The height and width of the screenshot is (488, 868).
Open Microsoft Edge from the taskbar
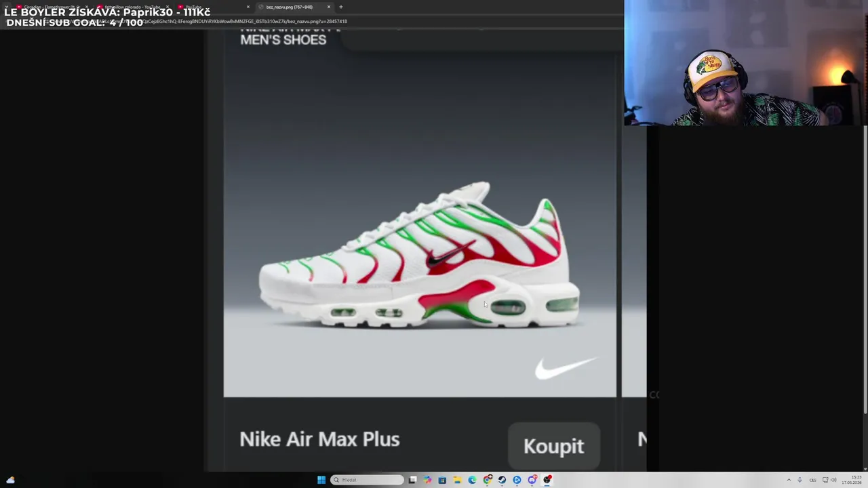tap(472, 480)
